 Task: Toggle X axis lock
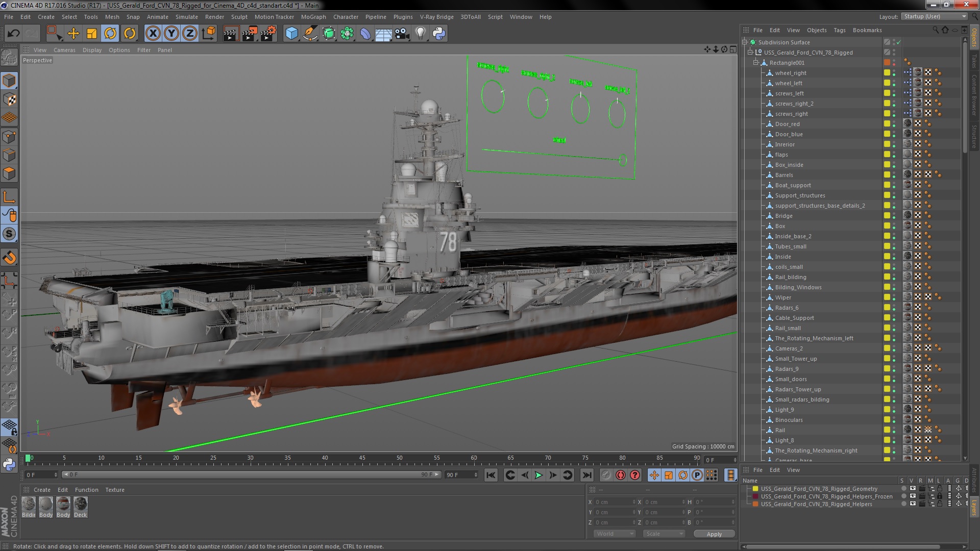tap(153, 34)
